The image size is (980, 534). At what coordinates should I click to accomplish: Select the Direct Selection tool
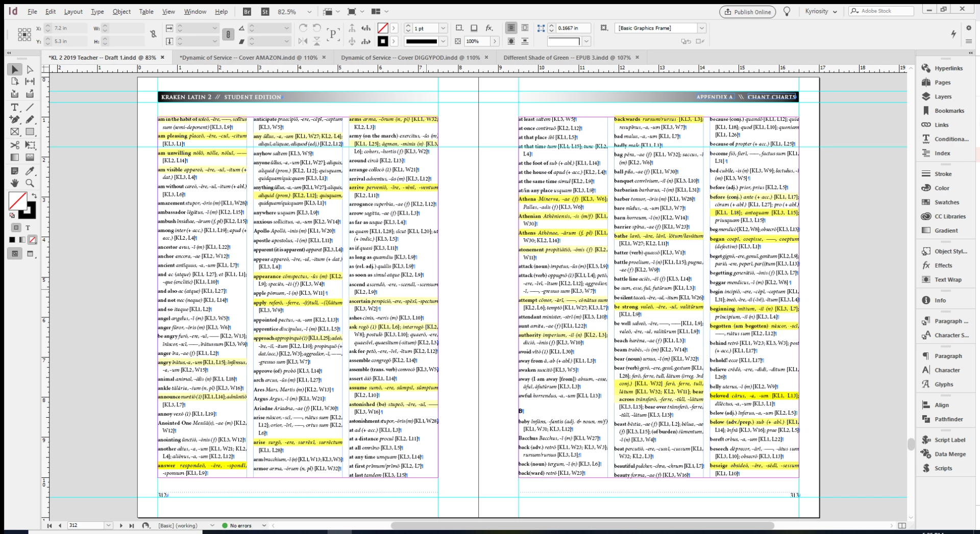(x=30, y=69)
